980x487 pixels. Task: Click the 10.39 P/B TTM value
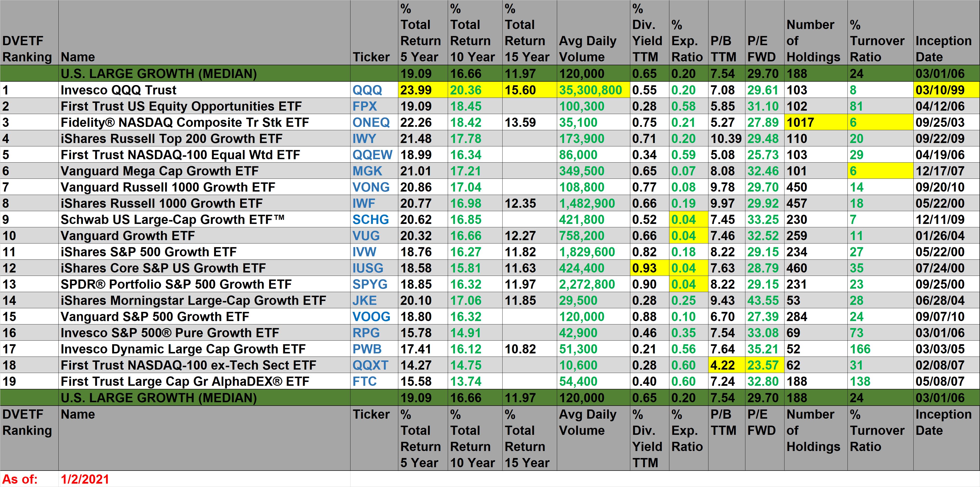pos(727,139)
